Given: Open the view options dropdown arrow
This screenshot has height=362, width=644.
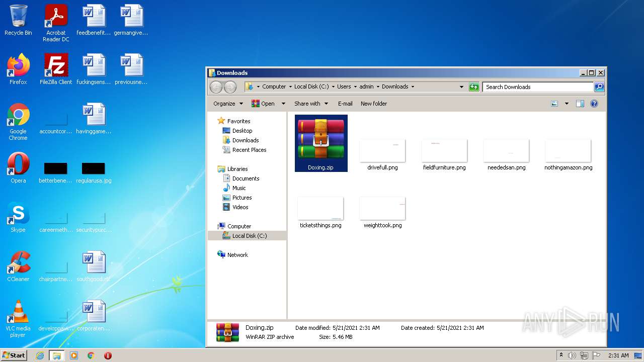Looking at the screenshot, I should [x=567, y=104].
